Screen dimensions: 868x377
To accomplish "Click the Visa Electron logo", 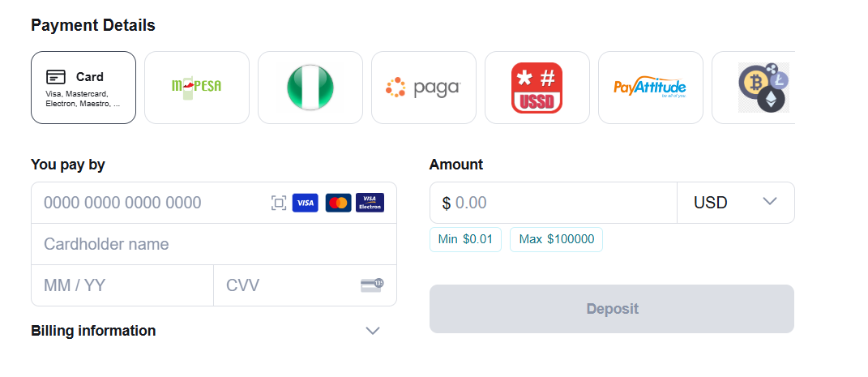I will click(x=370, y=203).
